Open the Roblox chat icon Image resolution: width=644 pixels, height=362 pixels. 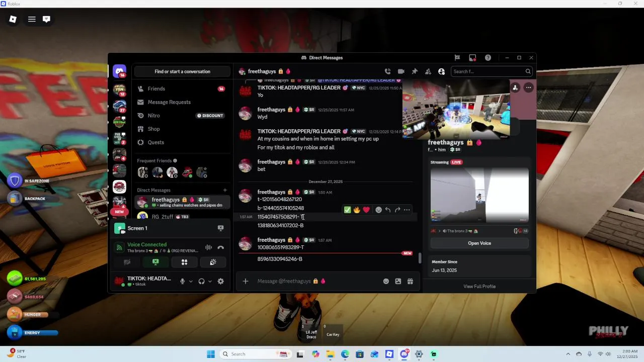pyautogui.click(x=46, y=19)
